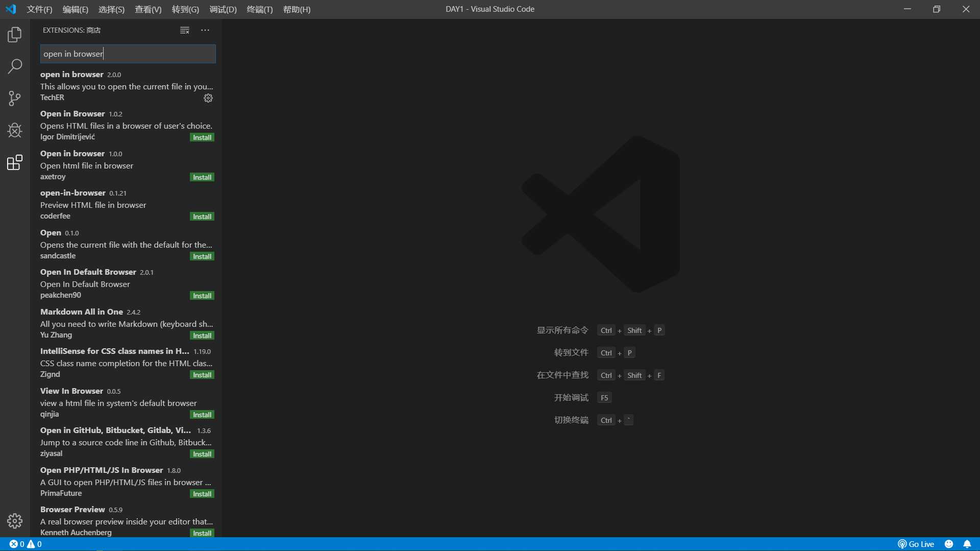Open Extensions panel more actions menu
The image size is (980, 551).
[205, 31]
